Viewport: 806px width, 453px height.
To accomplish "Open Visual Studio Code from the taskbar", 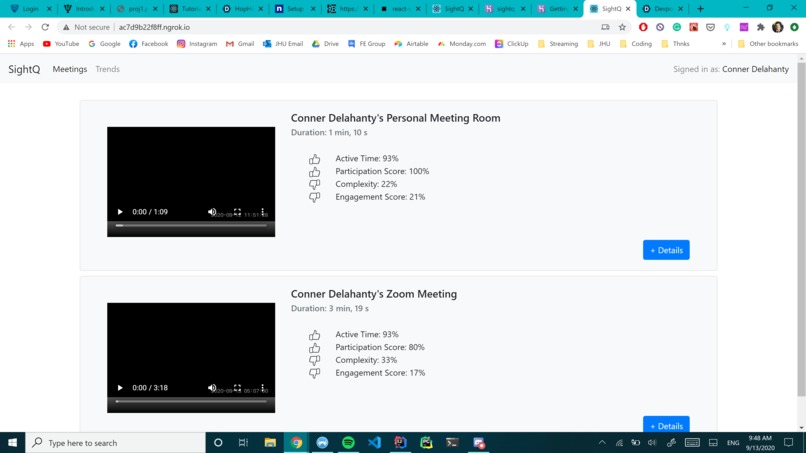I will pos(374,443).
